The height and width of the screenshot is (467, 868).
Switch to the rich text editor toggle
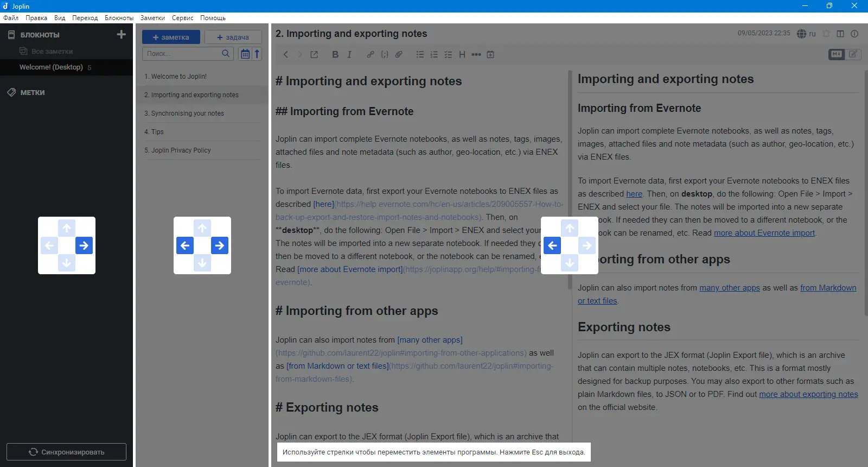point(853,54)
